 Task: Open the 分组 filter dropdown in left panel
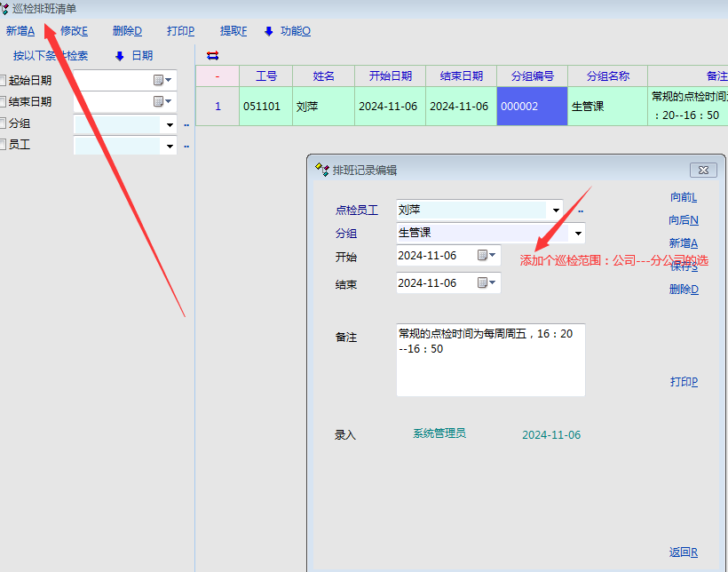pyautogui.click(x=169, y=124)
